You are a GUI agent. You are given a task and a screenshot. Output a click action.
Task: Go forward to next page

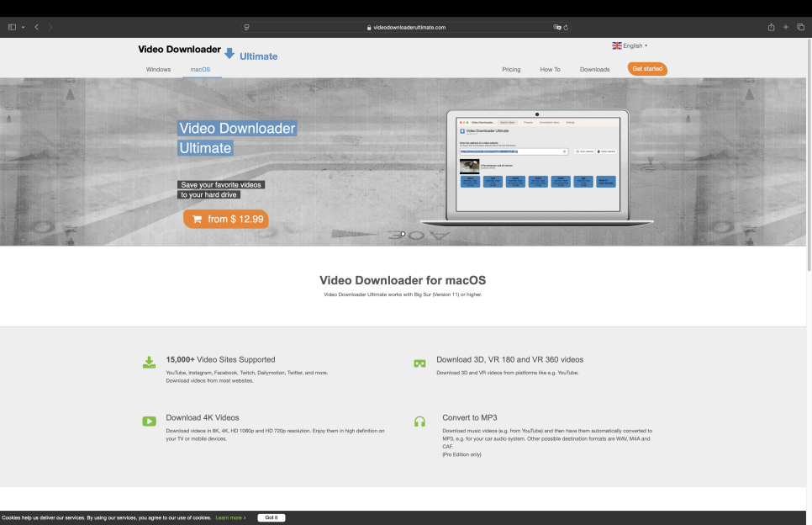(50, 27)
